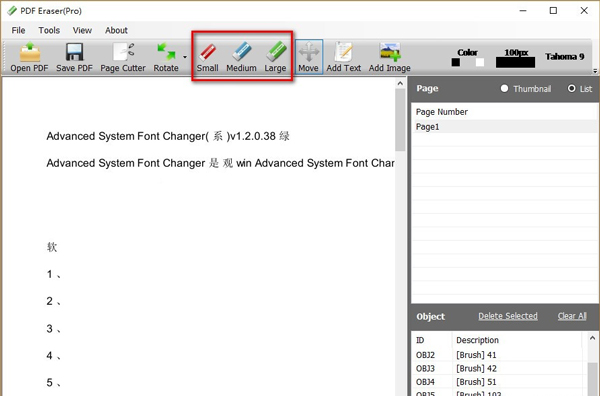Switch page panel to Thumbnail view
Screen dimensions: 600x396
click(526, 89)
